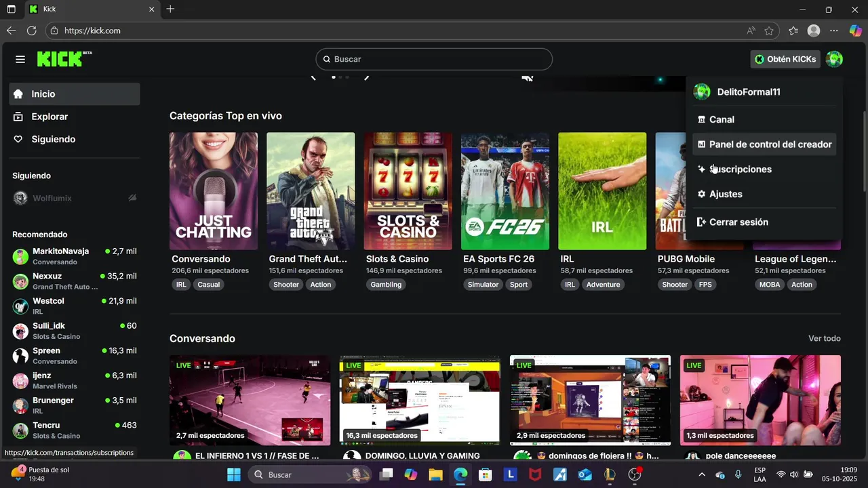Click Sport tag under EA Sports FC

pyautogui.click(x=519, y=285)
